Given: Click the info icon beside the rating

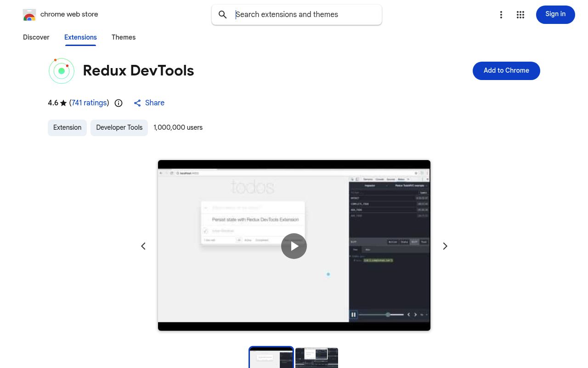Looking at the screenshot, I should point(119,103).
